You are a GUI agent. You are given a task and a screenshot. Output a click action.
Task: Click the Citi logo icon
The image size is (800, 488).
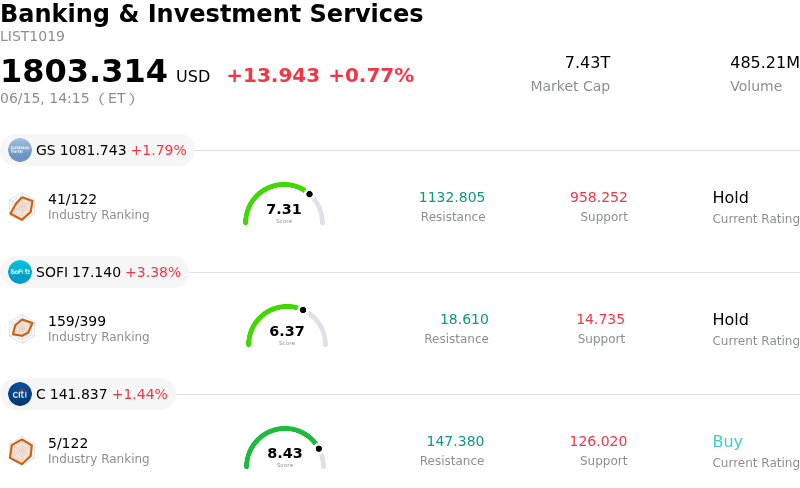click(20, 394)
